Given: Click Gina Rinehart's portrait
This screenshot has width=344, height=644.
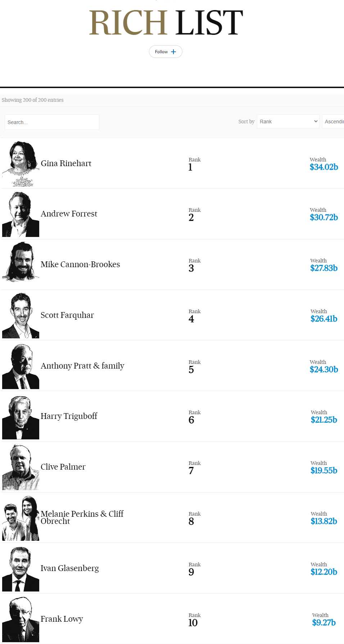Looking at the screenshot, I should (21, 164).
